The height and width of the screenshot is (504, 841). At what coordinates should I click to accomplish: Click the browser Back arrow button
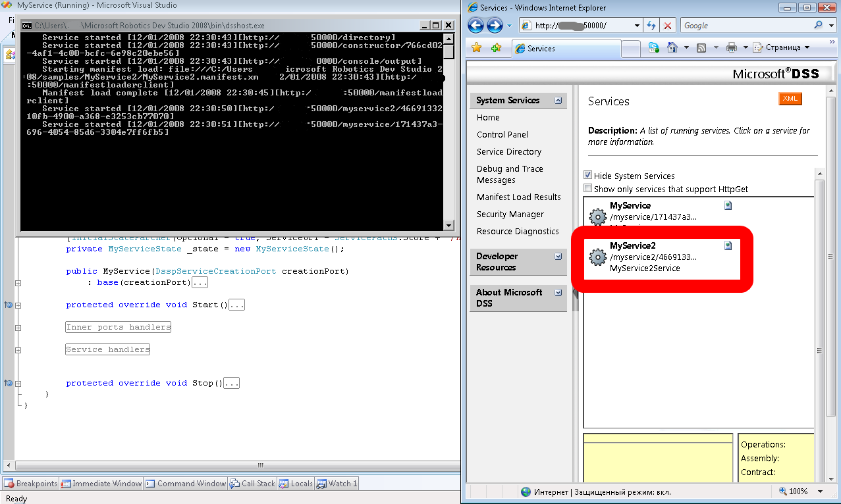coord(475,26)
